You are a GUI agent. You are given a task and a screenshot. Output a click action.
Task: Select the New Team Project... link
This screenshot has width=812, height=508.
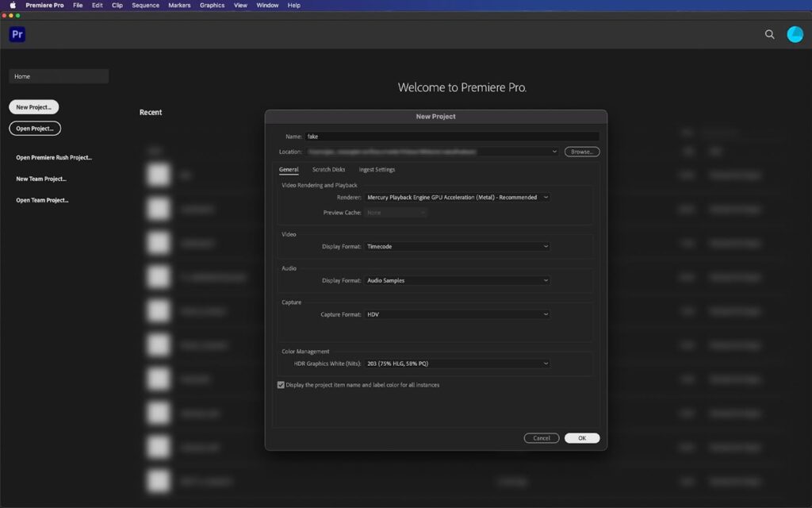pyautogui.click(x=41, y=179)
